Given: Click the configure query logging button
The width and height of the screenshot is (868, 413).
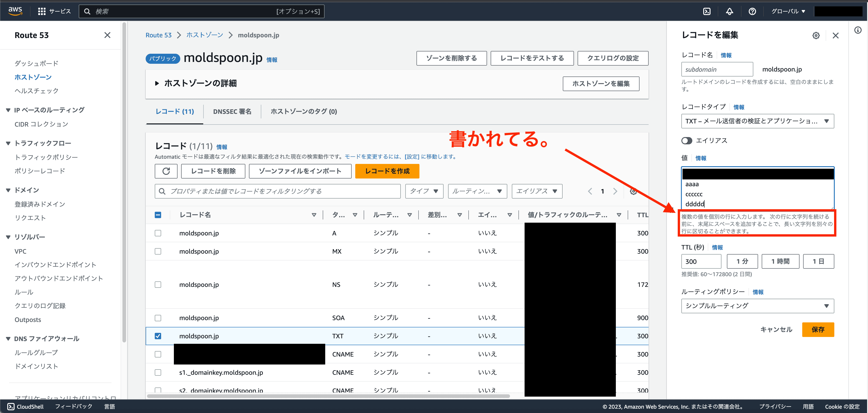Looking at the screenshot, I should click(613, 58).
